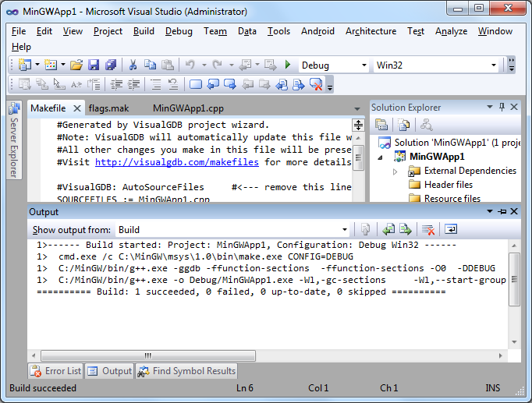Click the New Project toolbar icon

click(x=24, y=65)
